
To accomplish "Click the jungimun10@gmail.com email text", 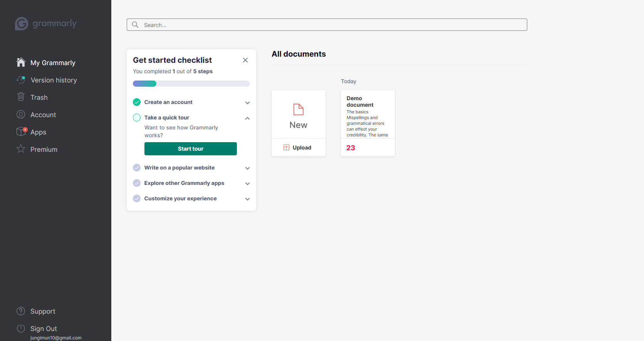I will (56, 338).
